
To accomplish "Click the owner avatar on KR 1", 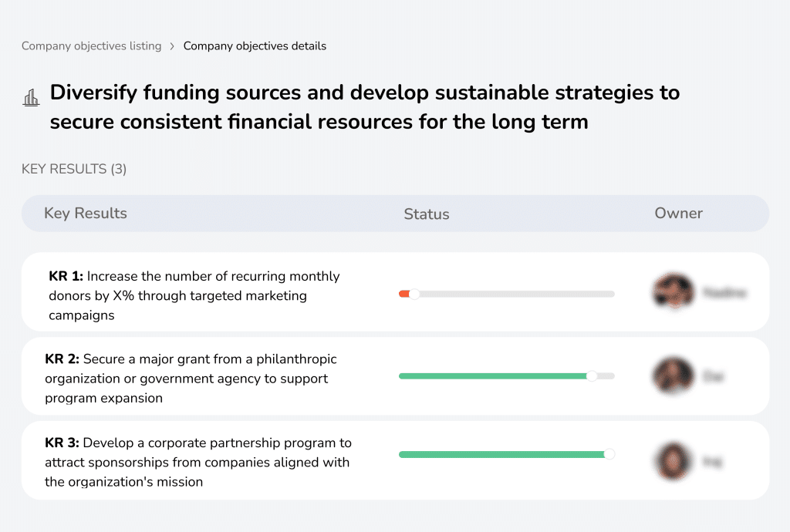I will (x=673, y=294).
